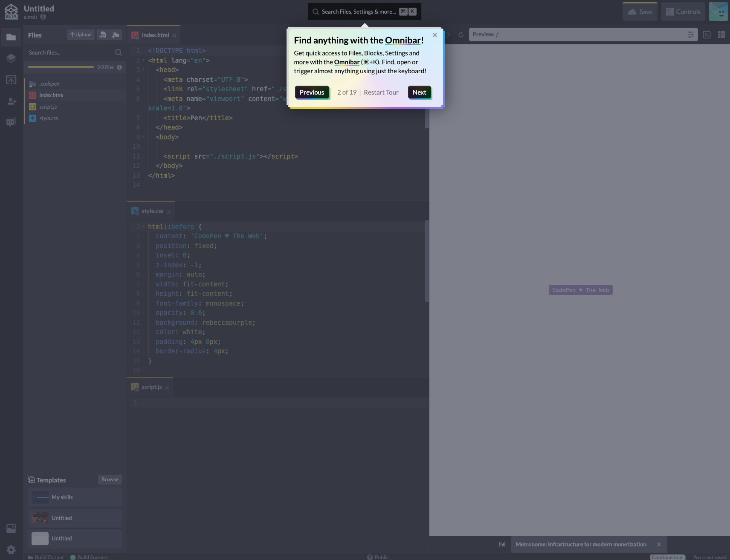This screenshot has height=560, width=730.
Task: Click the Restart Tour link
Action: (381, 92)
